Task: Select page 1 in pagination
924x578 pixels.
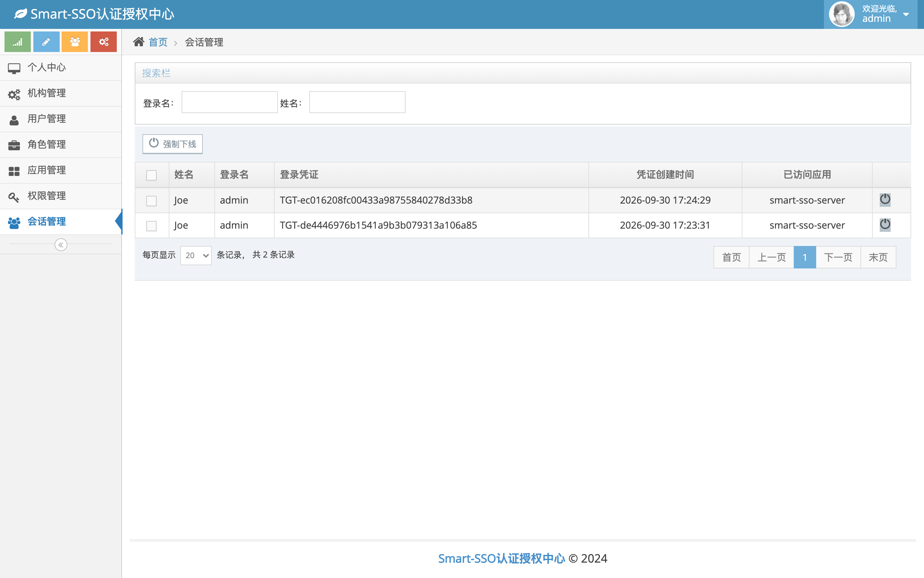Action: (805, 257)
